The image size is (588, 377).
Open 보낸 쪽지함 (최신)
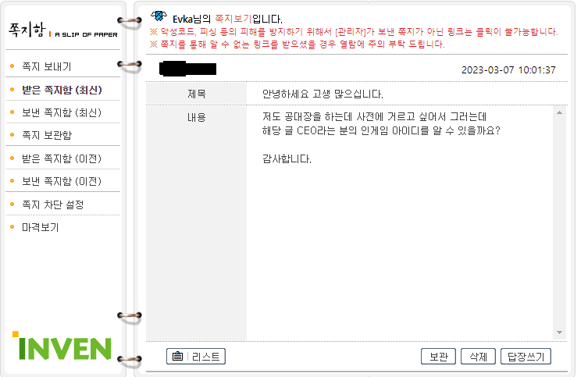[x=62, y=113]
